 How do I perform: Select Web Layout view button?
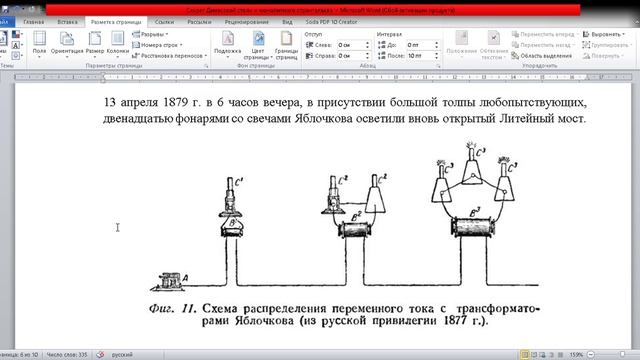tap(543, 355)
